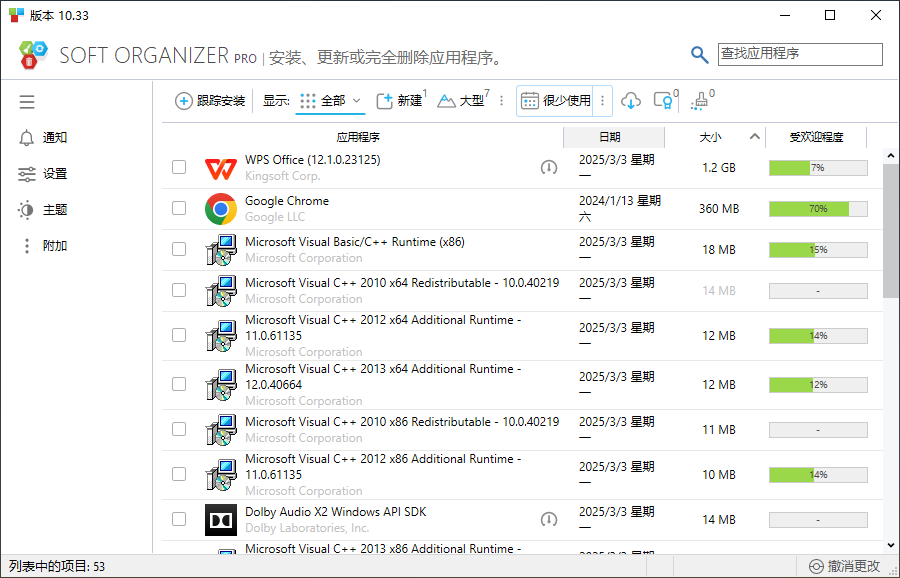This screenshot has height=578, width=900.
Task: Click Google Chrome 70% popularity bar
Action: click(x=818, y=208)
